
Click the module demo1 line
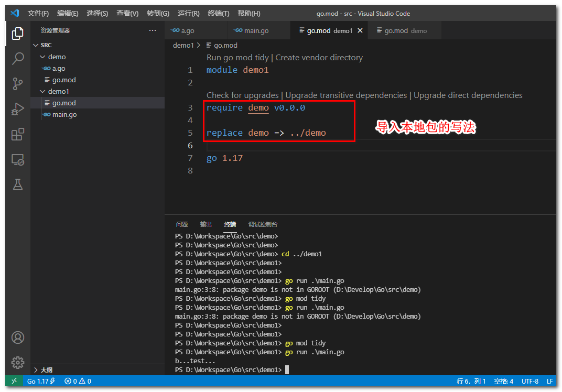[x=237, y=70]
